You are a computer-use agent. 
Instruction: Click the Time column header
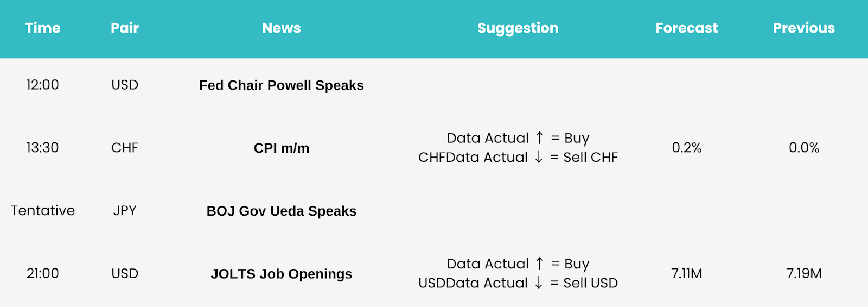click(x=43, y=28)
